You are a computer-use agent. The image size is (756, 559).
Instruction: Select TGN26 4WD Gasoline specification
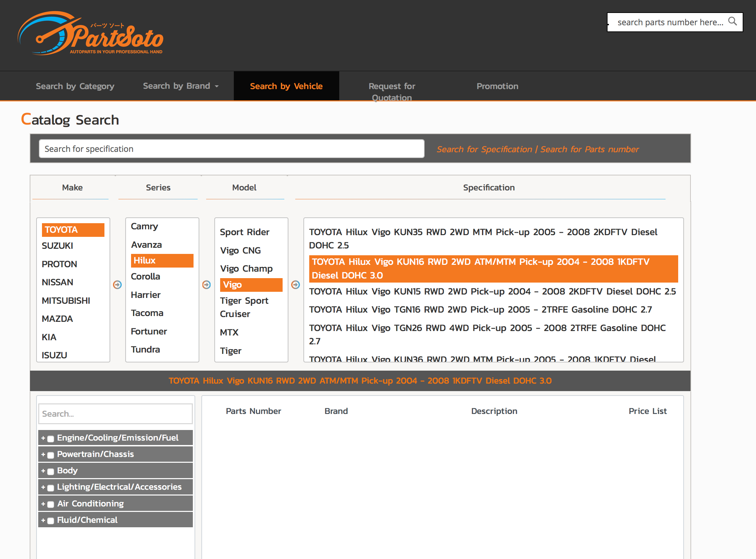487,334
